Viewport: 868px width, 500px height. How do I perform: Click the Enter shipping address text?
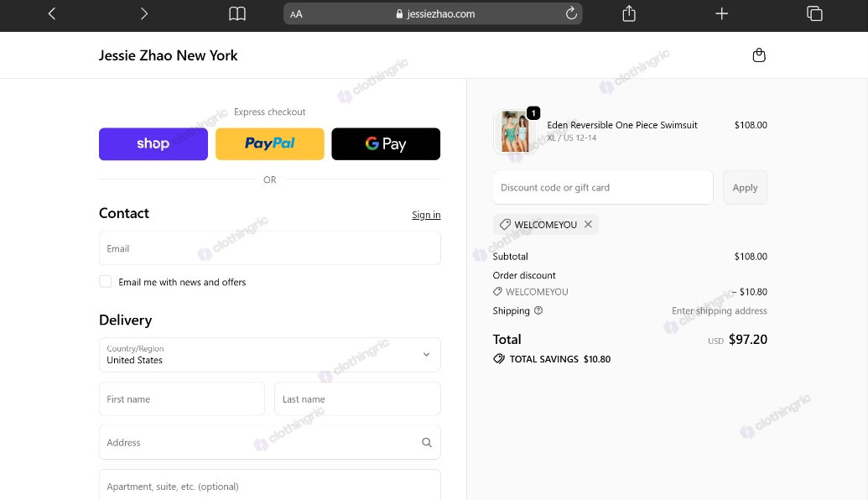[x=719, y=310]
